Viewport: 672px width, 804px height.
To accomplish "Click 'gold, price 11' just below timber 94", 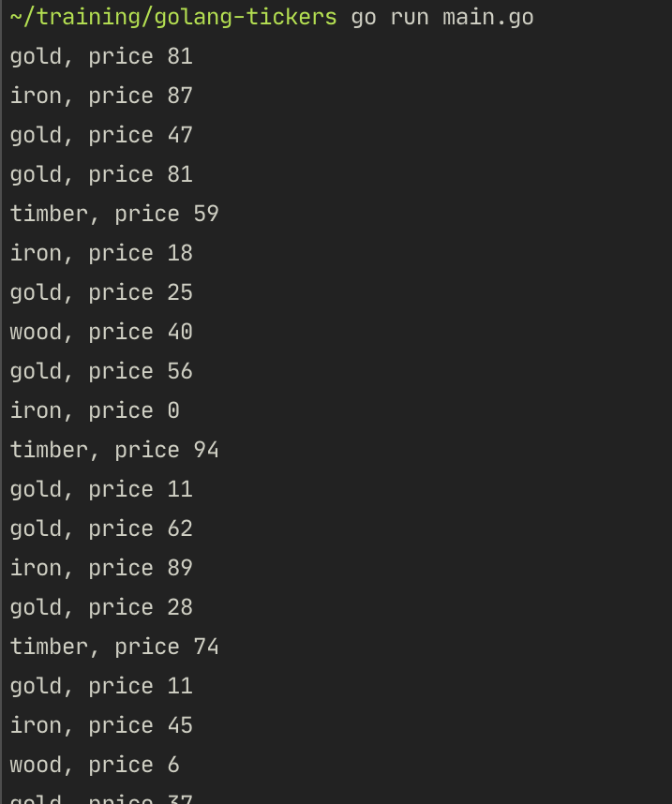I will click(101, 490).
